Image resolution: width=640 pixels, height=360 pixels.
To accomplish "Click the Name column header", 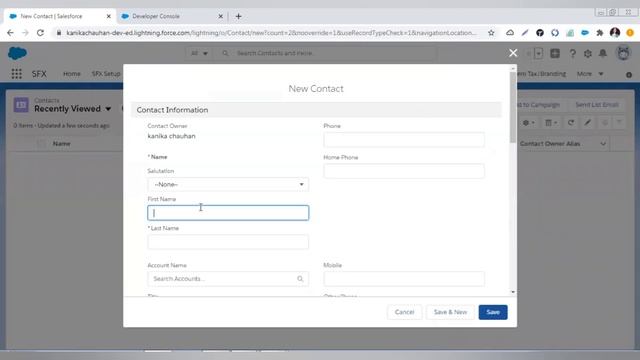I will click(62, 144).
